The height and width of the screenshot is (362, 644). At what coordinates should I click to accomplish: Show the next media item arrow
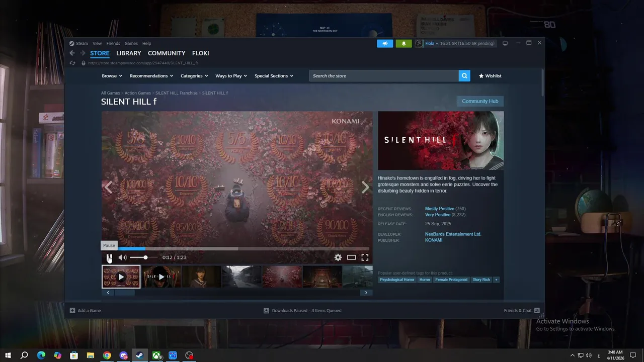pyautogui.click(x=366, y=187)
